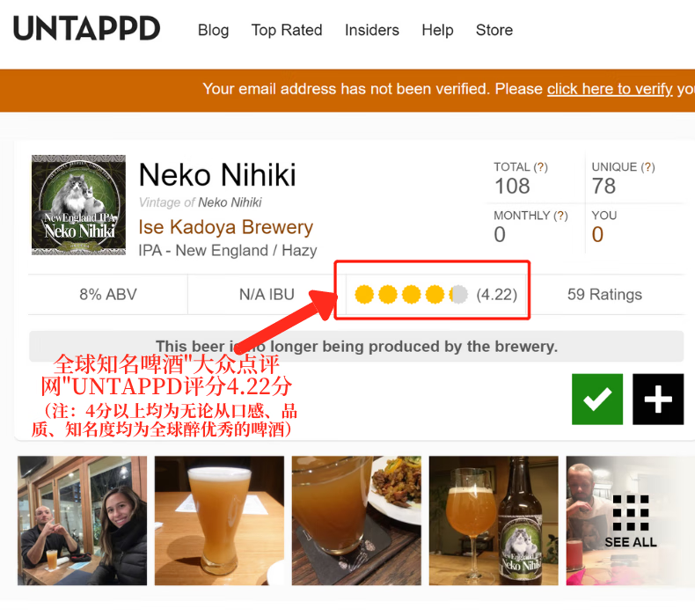Click the Neko Nihiki beer label image

pyautogui.click(x=78, y=205)
